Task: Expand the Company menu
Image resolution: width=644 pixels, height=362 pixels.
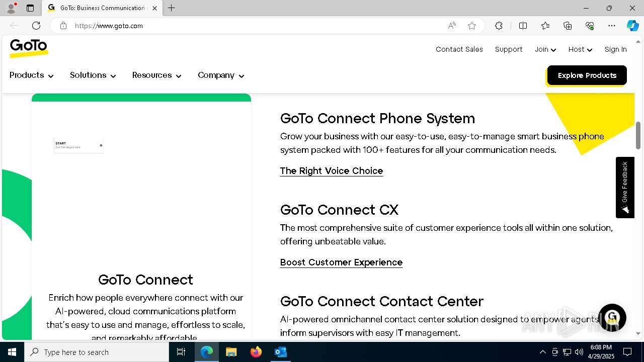Action: (221, 75)
